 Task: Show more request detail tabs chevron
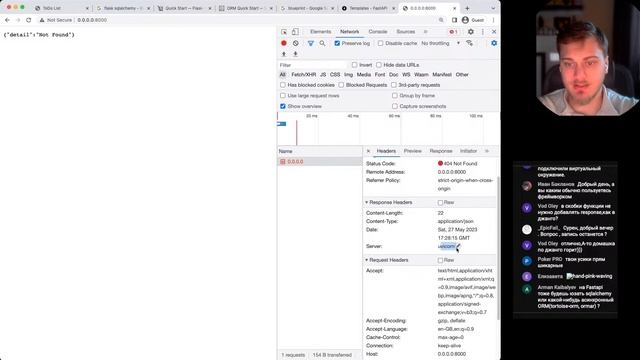coord(487,151)
